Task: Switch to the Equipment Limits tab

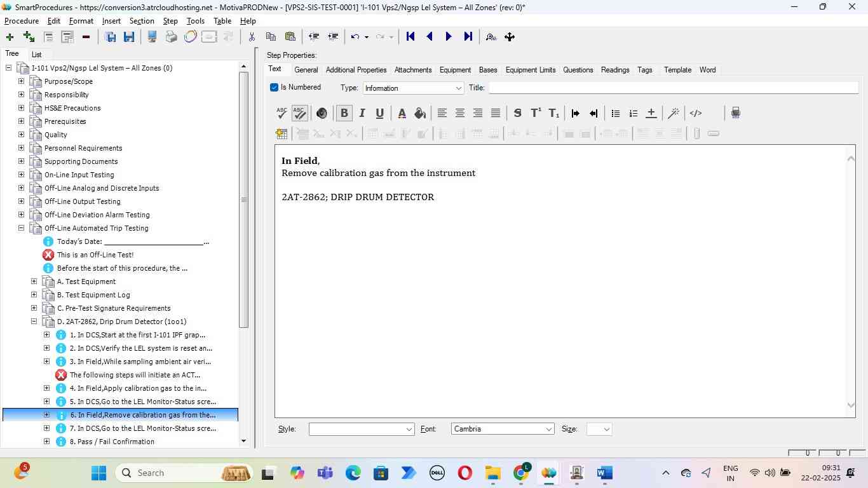Action: click(531, 70)
